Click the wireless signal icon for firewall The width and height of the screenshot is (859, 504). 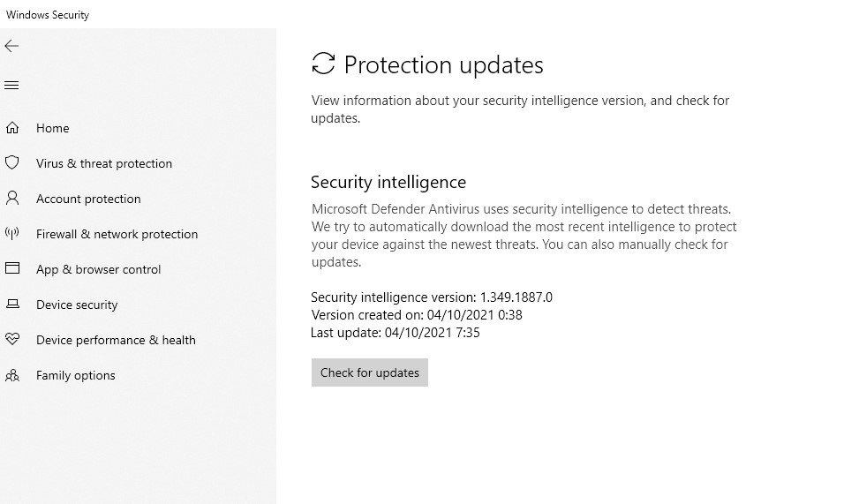[12, 234]
